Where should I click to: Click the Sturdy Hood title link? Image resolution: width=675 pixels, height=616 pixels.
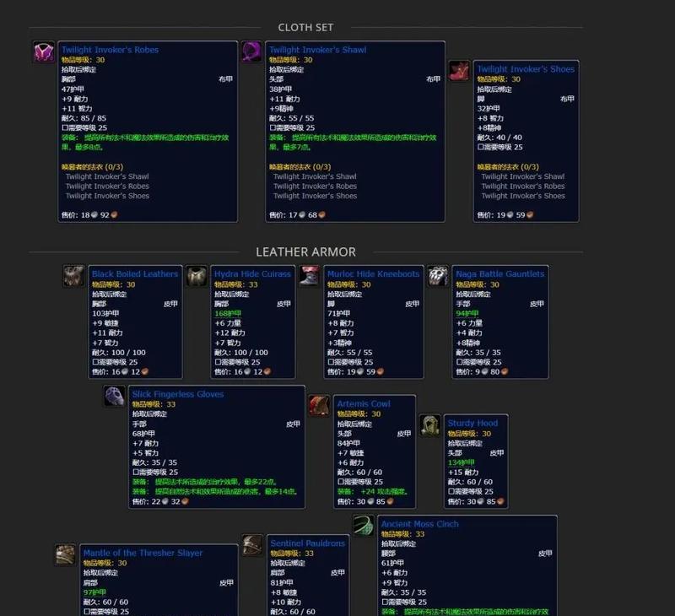[x=472, y=424]
